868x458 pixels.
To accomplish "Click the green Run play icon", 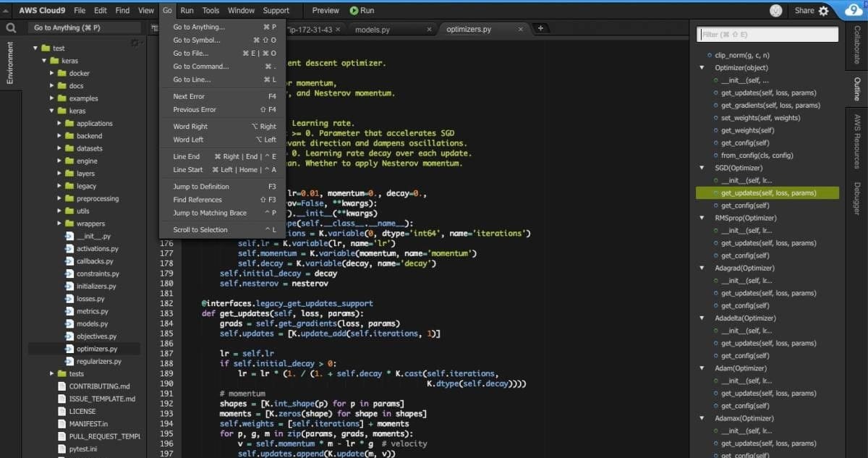I will click(x=354, y=10).
